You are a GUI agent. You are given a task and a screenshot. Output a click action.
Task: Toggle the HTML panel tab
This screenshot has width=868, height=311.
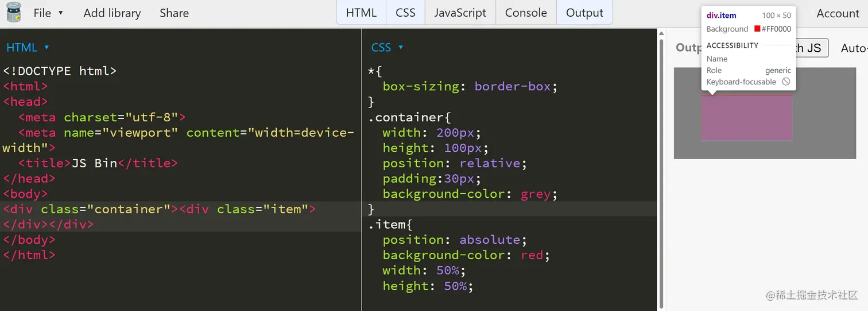pyautogui.click(x=361, y=13)
